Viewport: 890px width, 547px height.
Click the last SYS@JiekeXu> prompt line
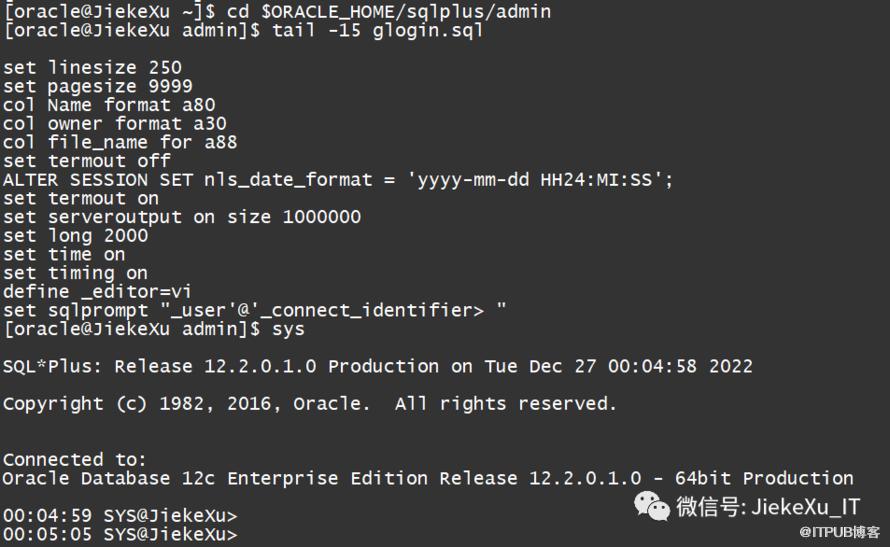(x=120, y=535)
